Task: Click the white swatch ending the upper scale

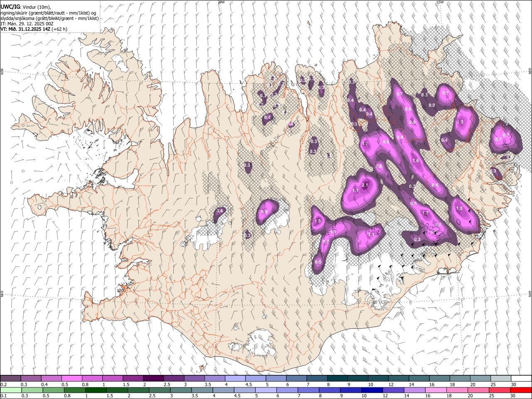Action: pos(521,378)
